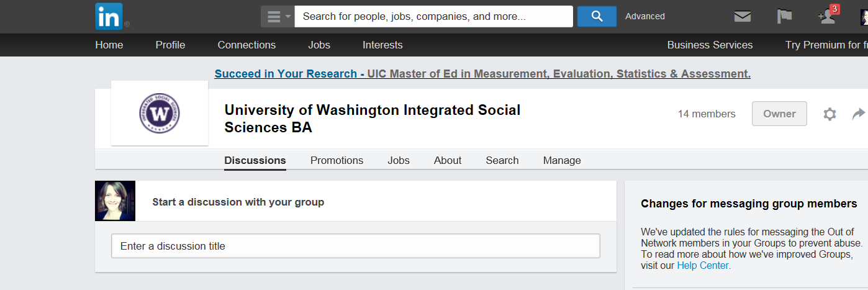Open the Connections menu
Screen dimensions: 868x290
click(x=246, y=45)
